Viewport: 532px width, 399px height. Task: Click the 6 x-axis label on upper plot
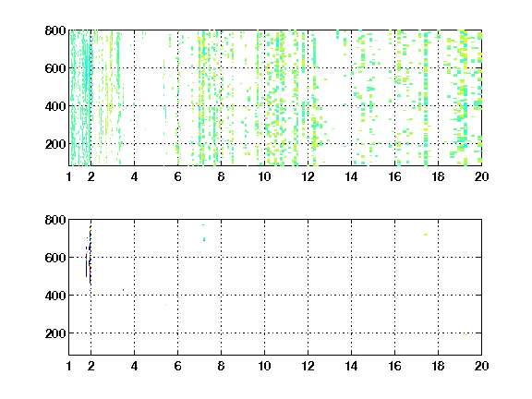coord(177,176)
